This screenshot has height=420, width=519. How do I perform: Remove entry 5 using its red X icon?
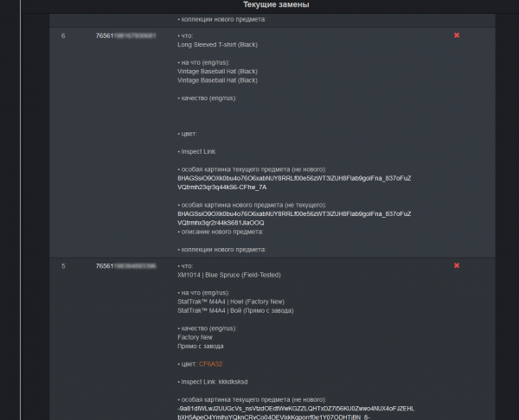point(457,265)
